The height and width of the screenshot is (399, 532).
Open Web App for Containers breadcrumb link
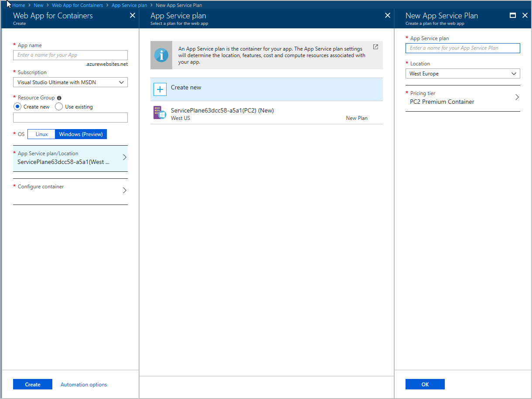(77, 5)
